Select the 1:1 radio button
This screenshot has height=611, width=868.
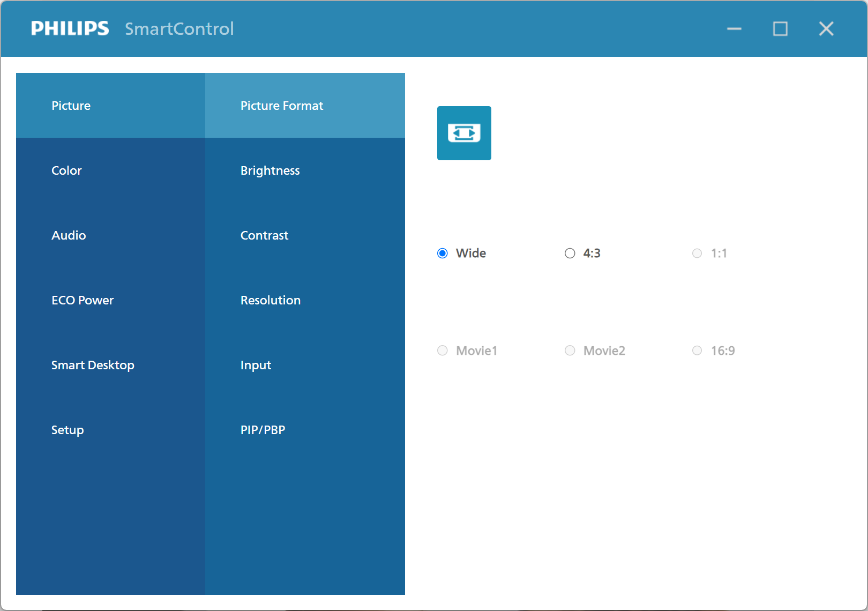697,254
